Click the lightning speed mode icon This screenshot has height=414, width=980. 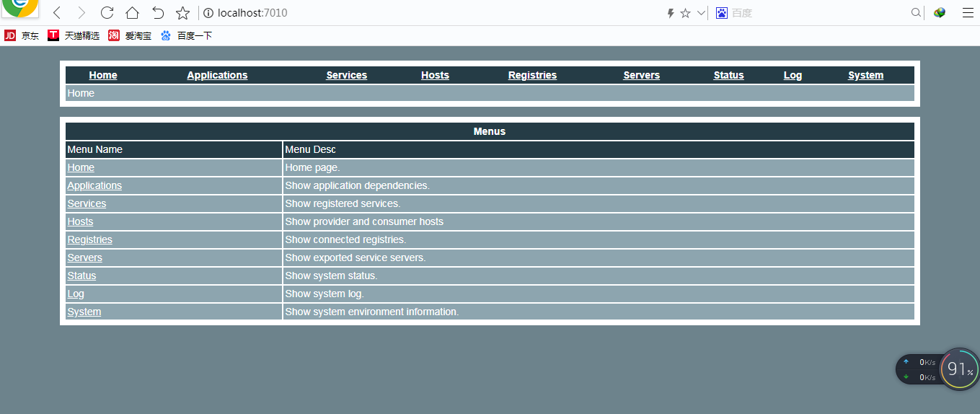tap(671, 13)
